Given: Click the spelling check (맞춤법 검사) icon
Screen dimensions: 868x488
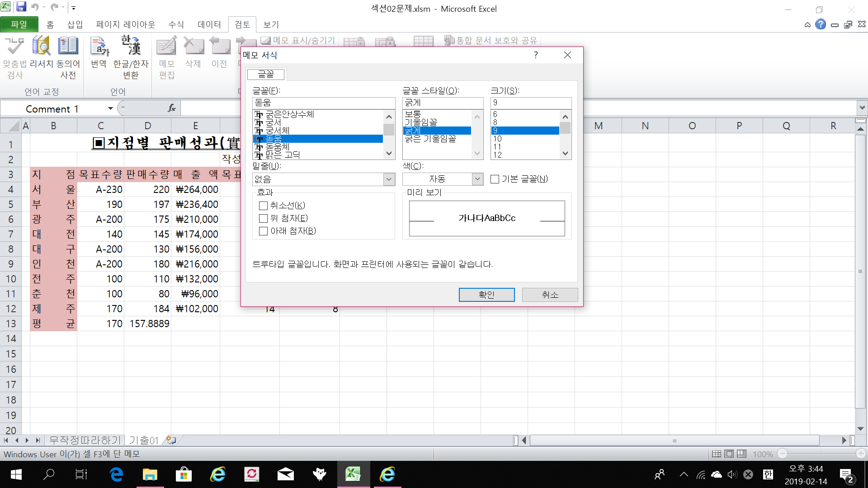Looking at the screenshot, I should point(14,47).
